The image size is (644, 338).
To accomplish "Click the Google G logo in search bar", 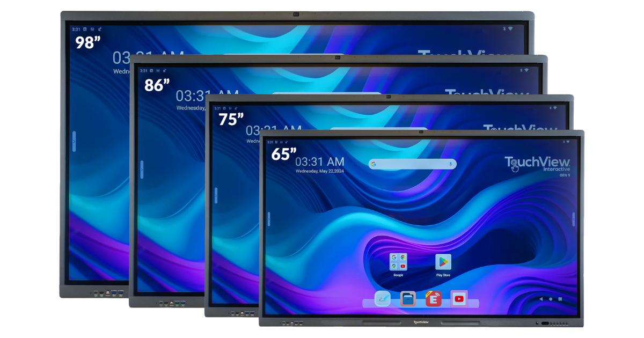I will pos(374,164).
